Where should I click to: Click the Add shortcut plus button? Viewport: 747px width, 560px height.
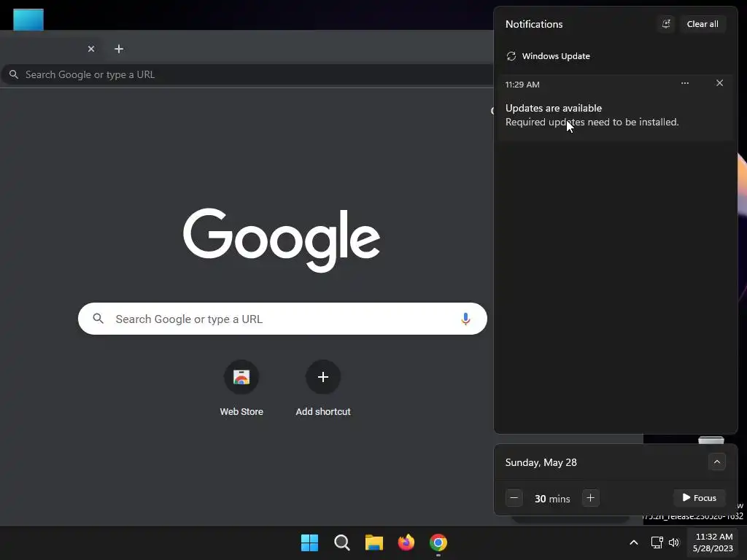(x=323, y=377)
